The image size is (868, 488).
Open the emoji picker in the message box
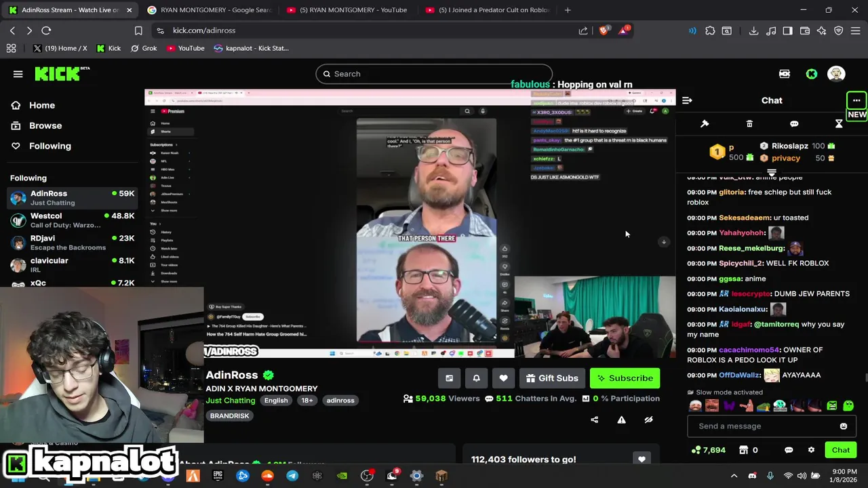point(844,426)
